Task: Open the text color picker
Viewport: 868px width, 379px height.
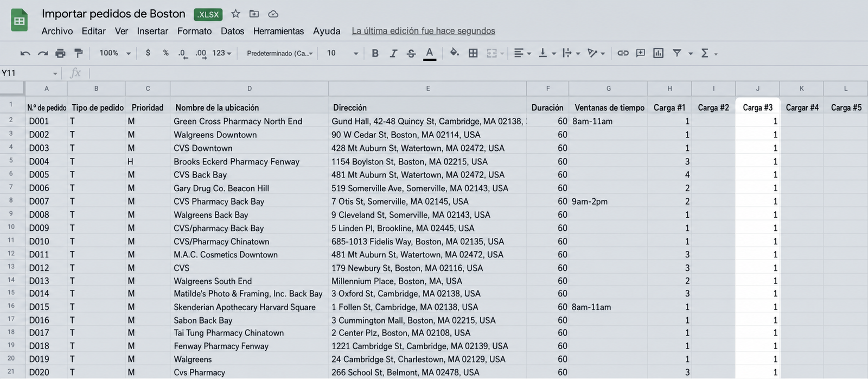Action: 430,53
